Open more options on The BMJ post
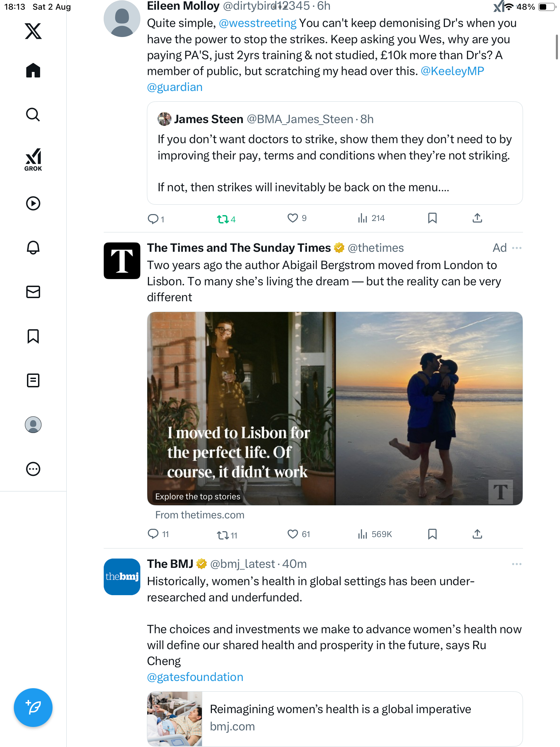The width and height of the screenshot is (560, 747). [x=516, y=564]
